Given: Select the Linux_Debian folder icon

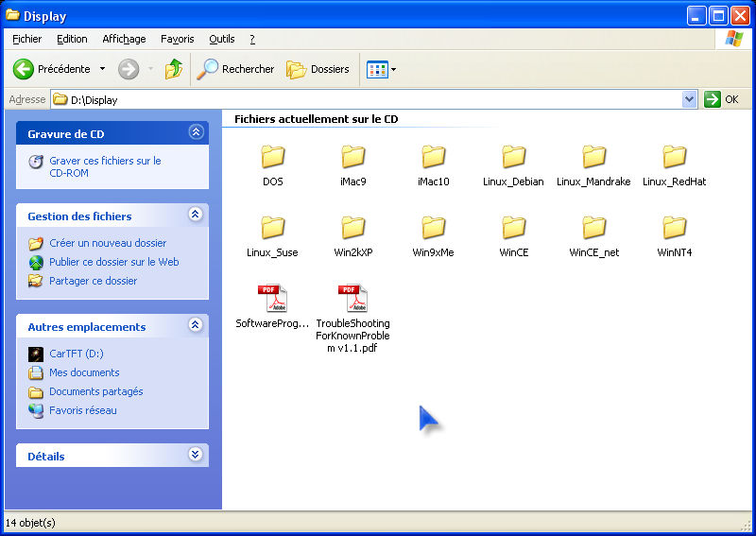Looking at the screenshot, I should point(513,157).
